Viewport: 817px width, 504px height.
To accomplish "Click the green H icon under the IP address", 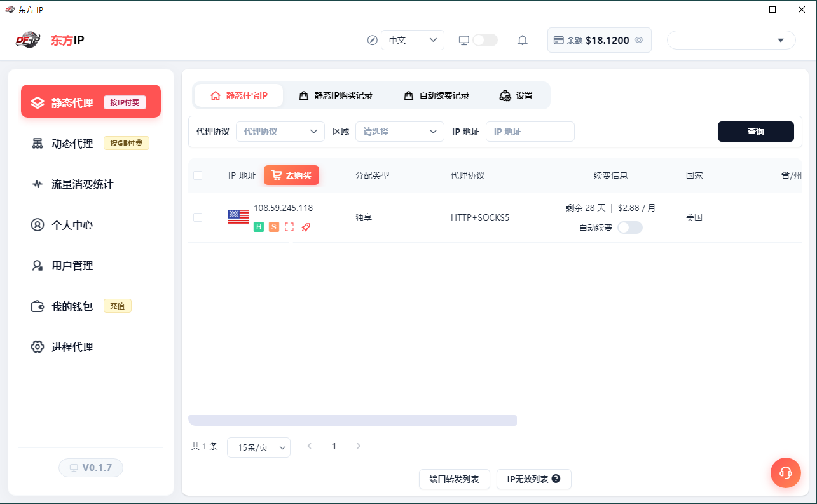I will click(x=259, y=227).
